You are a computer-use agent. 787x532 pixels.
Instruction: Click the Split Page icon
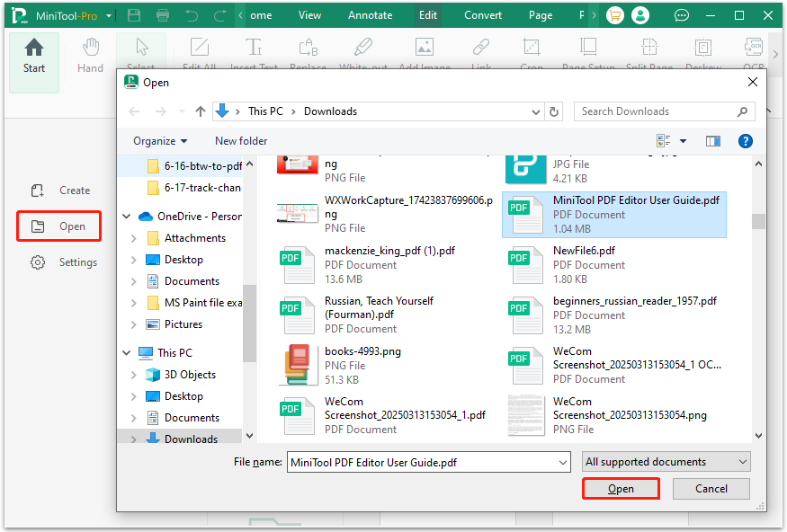point(649,47)
